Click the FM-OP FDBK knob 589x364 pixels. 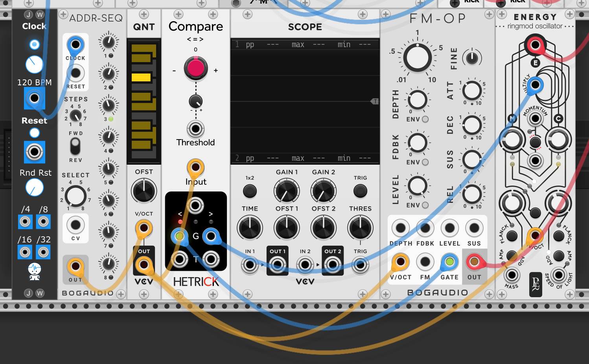pyautogui.click(x=418, y=142)
